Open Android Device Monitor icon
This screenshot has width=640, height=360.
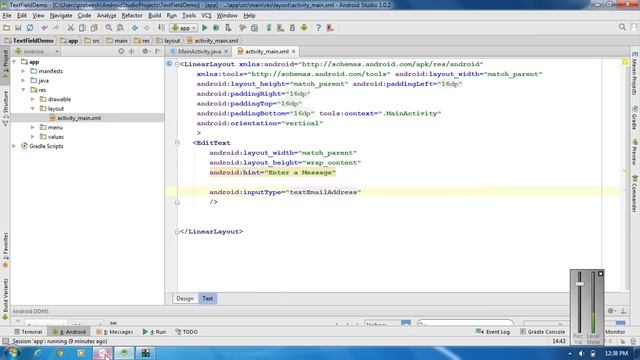pyautogui.click(x=304, y=28)
